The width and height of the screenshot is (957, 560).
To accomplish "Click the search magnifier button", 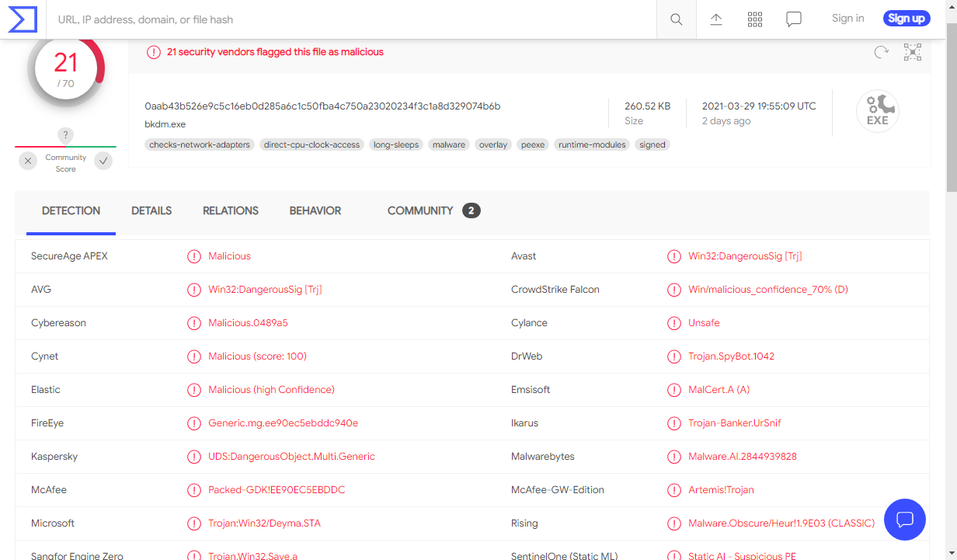I will [677, 19].
